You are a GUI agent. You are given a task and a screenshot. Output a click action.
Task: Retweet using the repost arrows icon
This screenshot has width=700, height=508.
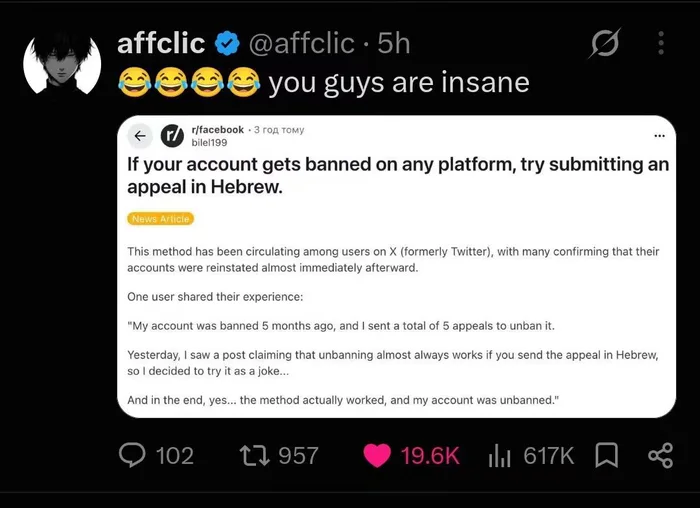coord(255,456)
